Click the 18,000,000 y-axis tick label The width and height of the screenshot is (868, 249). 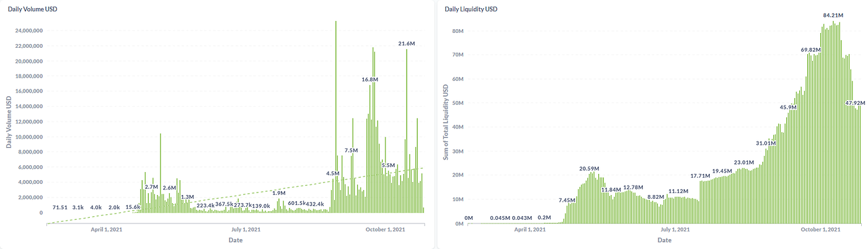pyautogui.click(x=29, y=76)
